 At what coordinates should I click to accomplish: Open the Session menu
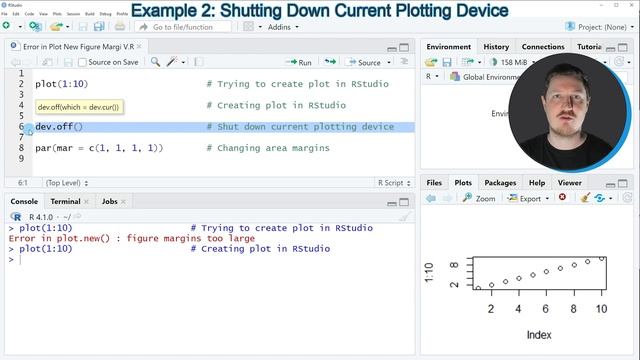[73, 14]
